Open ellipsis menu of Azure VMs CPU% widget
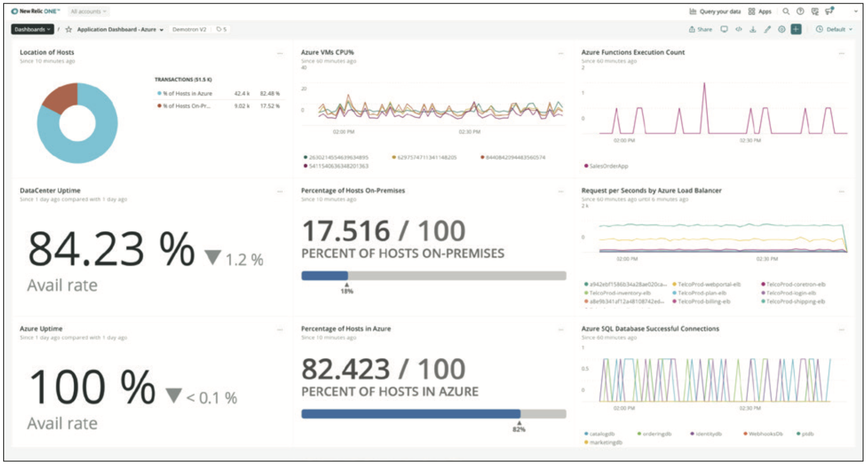 coord(560,53)
